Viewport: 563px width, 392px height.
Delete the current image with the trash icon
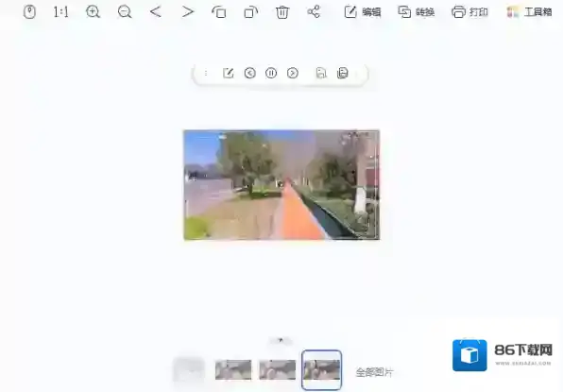[x=282, y=12]
